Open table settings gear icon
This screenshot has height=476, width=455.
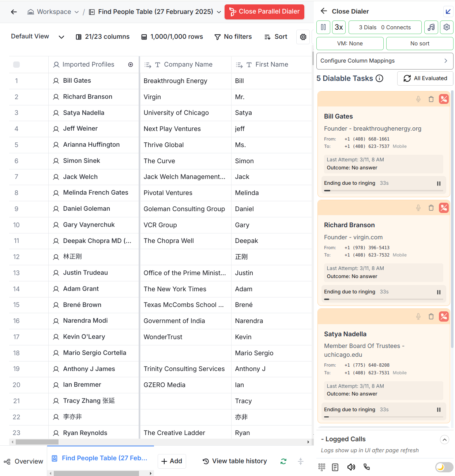pos(303,37)
